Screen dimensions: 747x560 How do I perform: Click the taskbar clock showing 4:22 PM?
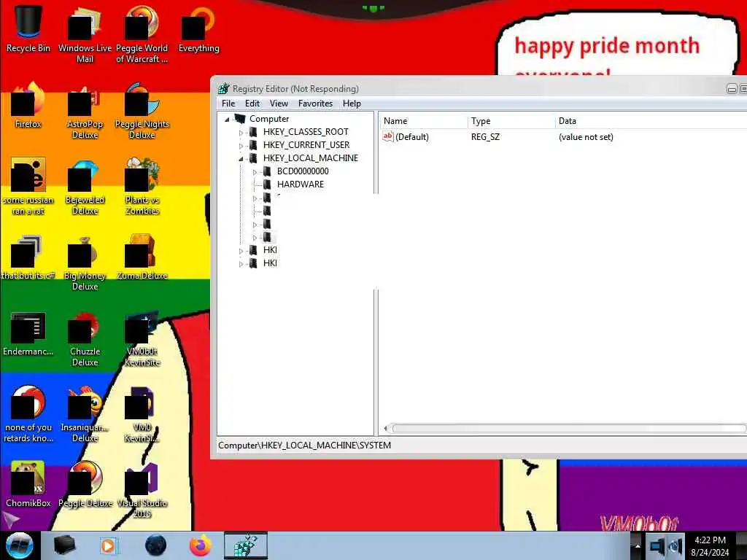(x=710, y=546)
